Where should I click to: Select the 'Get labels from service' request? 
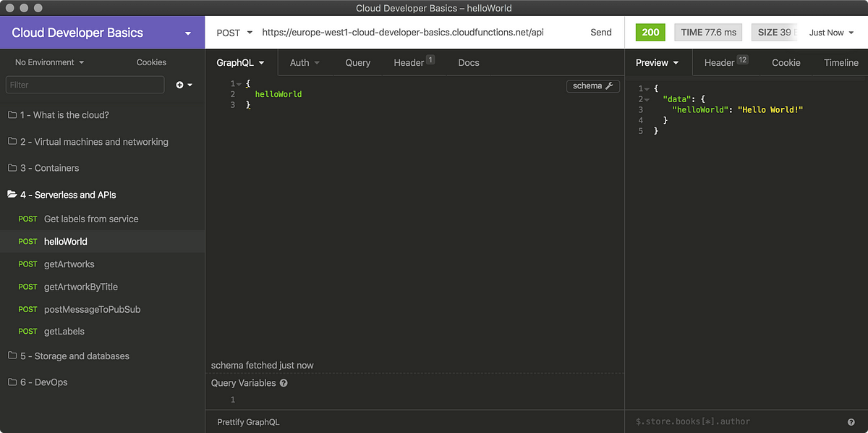point(103,219)
